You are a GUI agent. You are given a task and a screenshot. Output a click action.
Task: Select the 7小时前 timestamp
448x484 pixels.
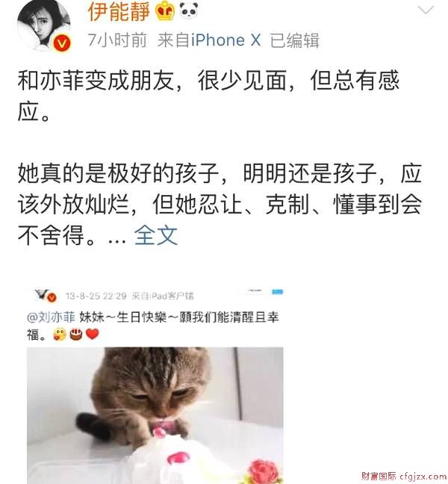(x=117, y=40)
